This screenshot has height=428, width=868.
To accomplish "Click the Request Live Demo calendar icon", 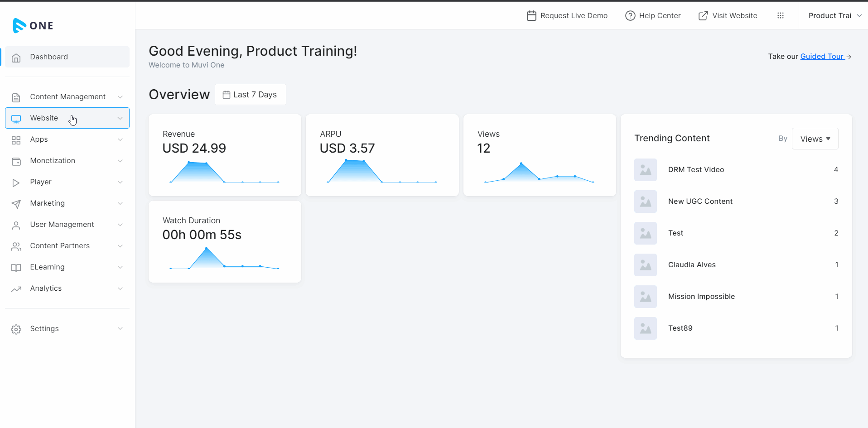I will (x=531, y=16).
